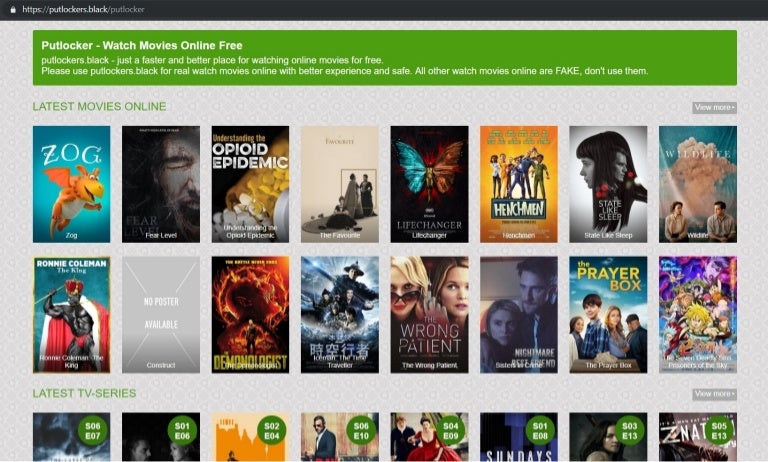Viewport: 768px width, 462px height.
Task: Click the S04 E09 episode badge
Action: point(452,431)
